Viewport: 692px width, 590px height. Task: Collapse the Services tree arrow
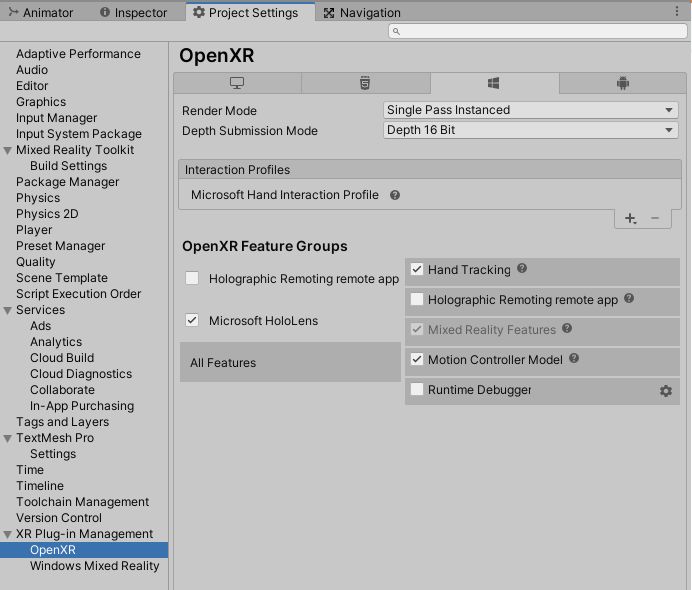pyautogui.click(x=8, y=311)
